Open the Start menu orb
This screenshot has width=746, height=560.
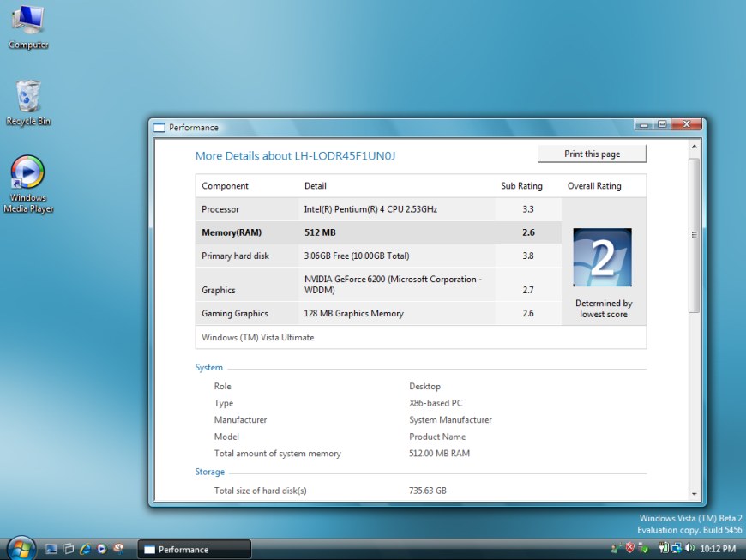click(x=21, y=549)
